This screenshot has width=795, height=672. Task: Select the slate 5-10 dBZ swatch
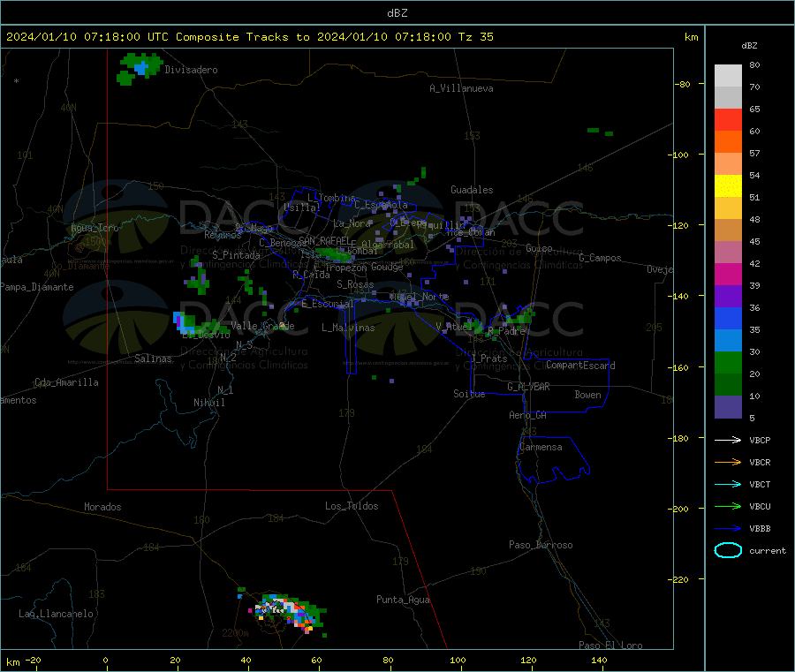click(x=728, y=407)
